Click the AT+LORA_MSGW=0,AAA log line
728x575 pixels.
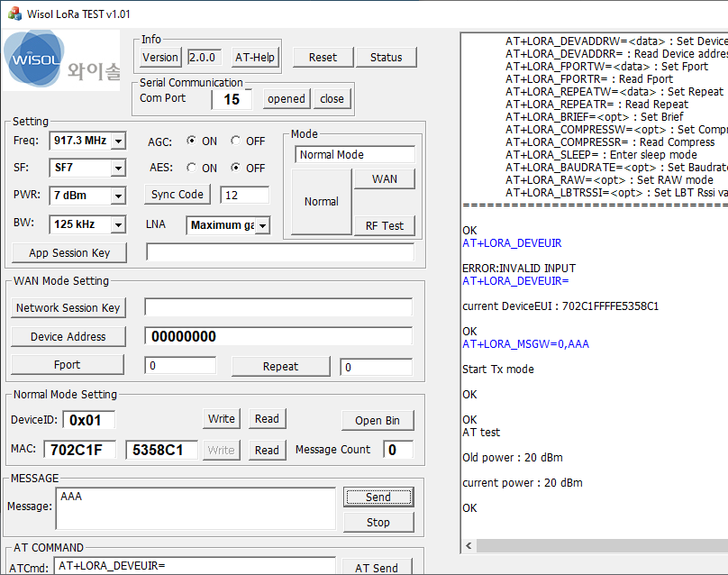point(525,344)
